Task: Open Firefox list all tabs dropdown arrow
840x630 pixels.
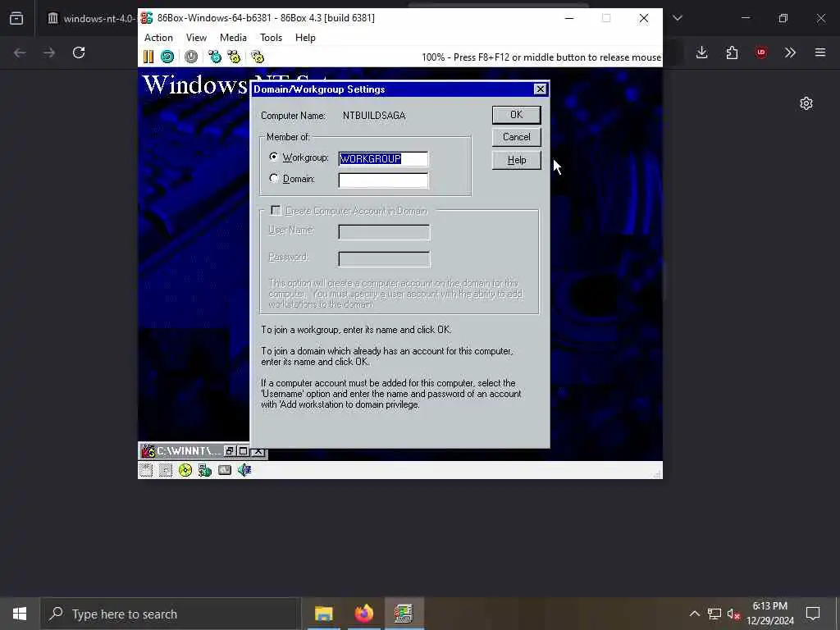Action: pos(678,18)
